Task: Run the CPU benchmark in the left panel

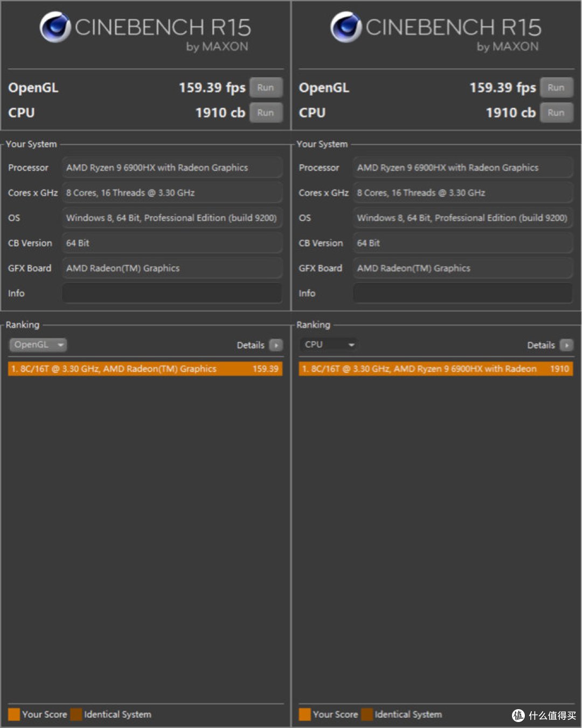Action: click(x=266, y=113)
